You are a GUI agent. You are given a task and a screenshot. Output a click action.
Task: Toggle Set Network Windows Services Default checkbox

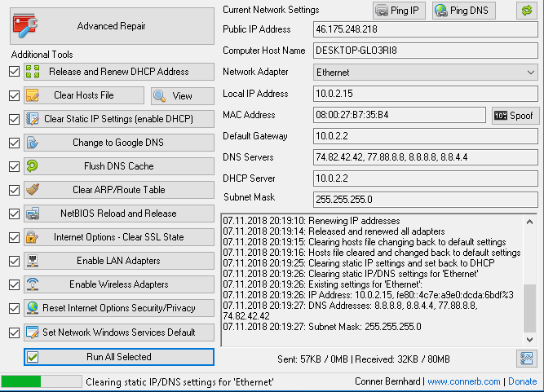pyautogui.click(x=14, y=333)
